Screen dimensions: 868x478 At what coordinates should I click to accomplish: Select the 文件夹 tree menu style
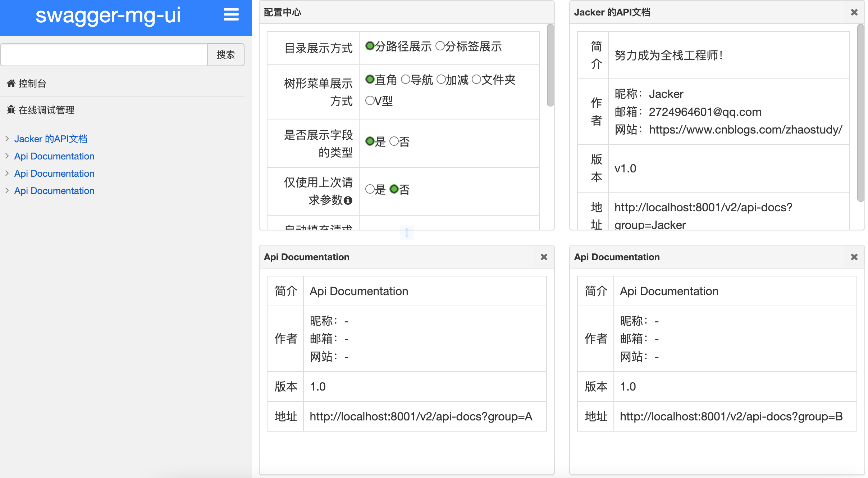coord(476,79)
